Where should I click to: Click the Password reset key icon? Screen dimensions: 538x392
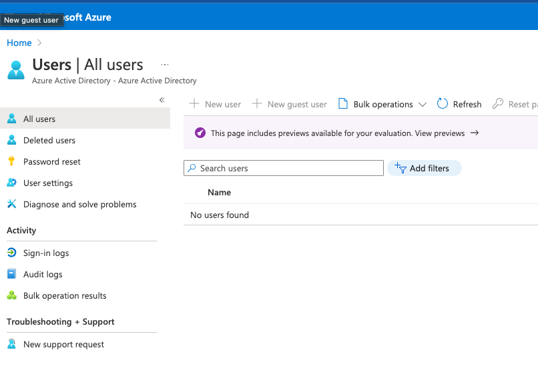[11, 161]
